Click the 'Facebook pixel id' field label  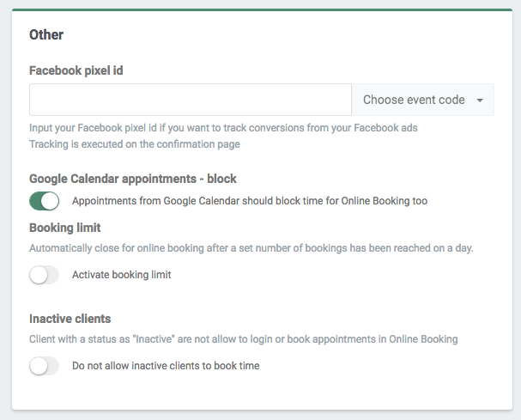[x=76, y=70]
